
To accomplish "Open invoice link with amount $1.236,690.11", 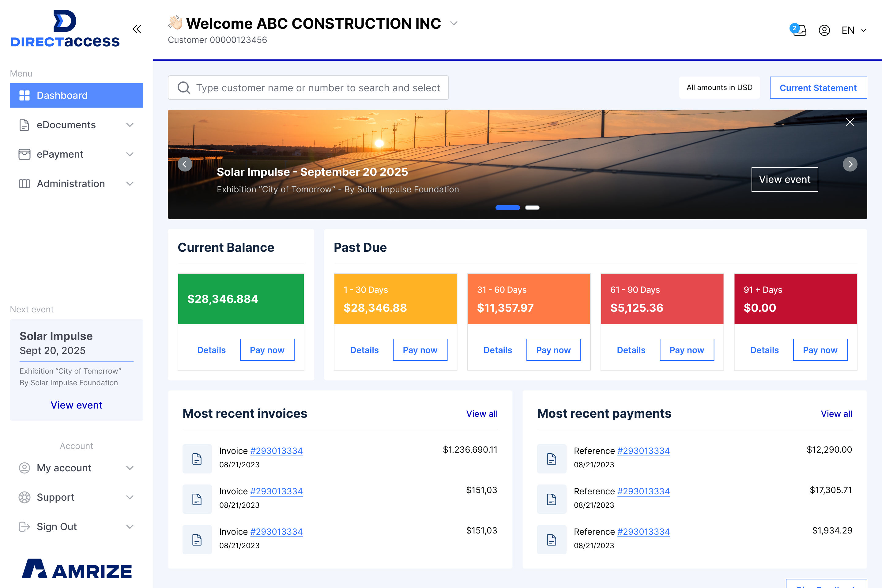I will [276, 451].
